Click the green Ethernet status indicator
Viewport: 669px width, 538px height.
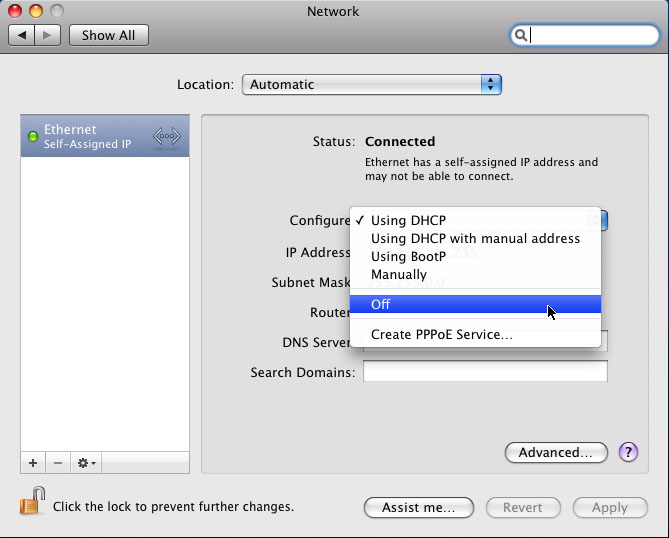pyautogui.click(x=33, y=137)
